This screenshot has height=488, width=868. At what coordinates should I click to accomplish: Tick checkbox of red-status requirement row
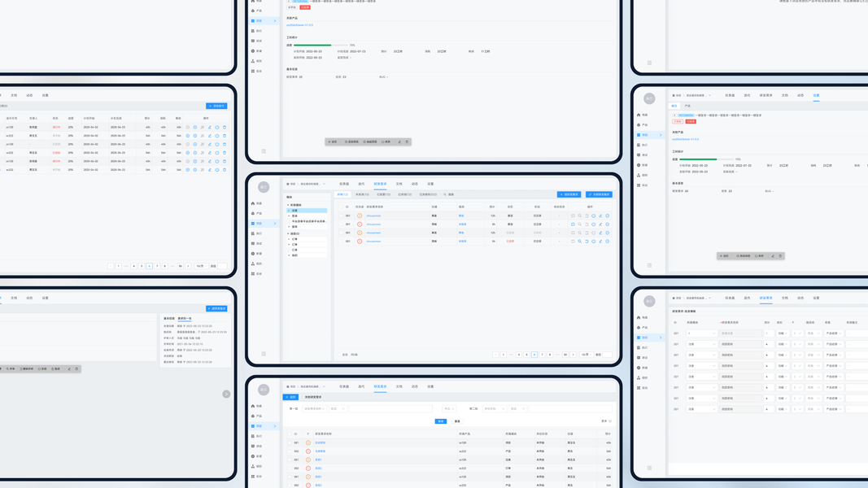(x=341, y=242)
